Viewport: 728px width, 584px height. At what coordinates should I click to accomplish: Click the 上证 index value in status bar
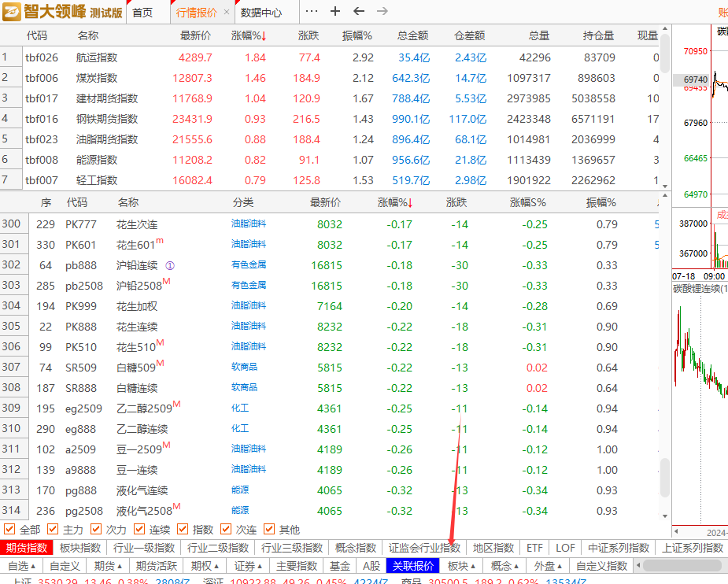[60, 581]
